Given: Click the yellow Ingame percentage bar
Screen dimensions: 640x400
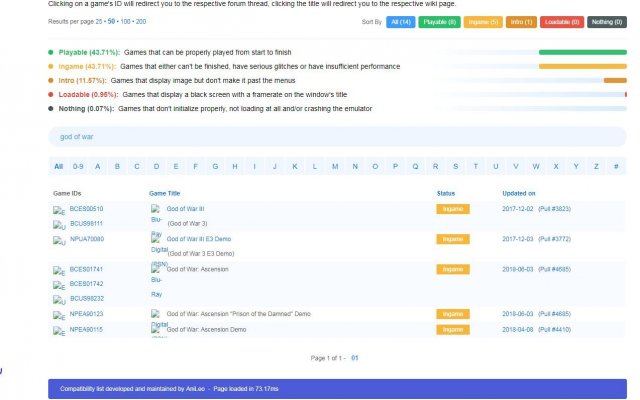Looking at the screenshot, I should click(x=582, y=67).
